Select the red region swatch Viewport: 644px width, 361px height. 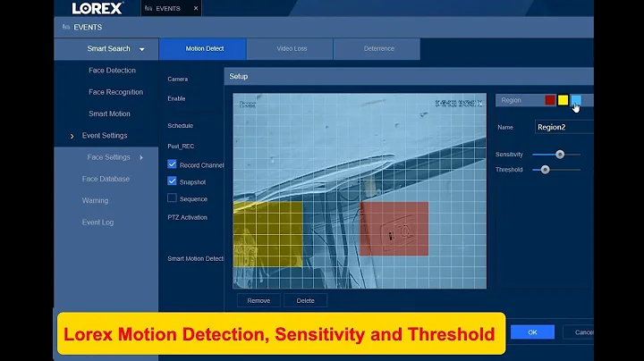click(550, 100)
